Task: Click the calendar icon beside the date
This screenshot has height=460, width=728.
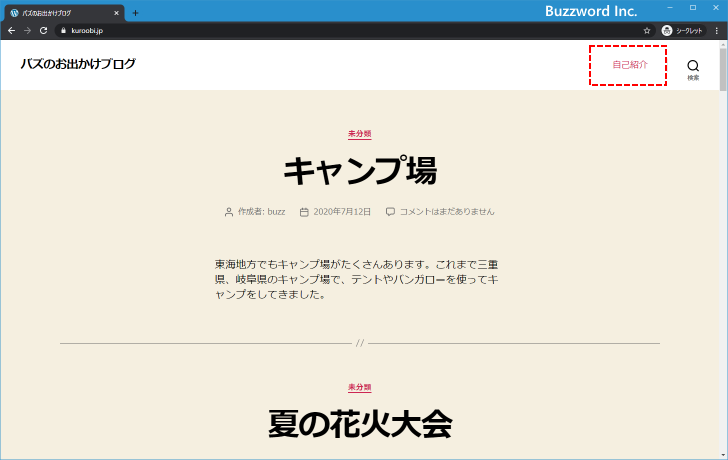Action: click(304, 212)
